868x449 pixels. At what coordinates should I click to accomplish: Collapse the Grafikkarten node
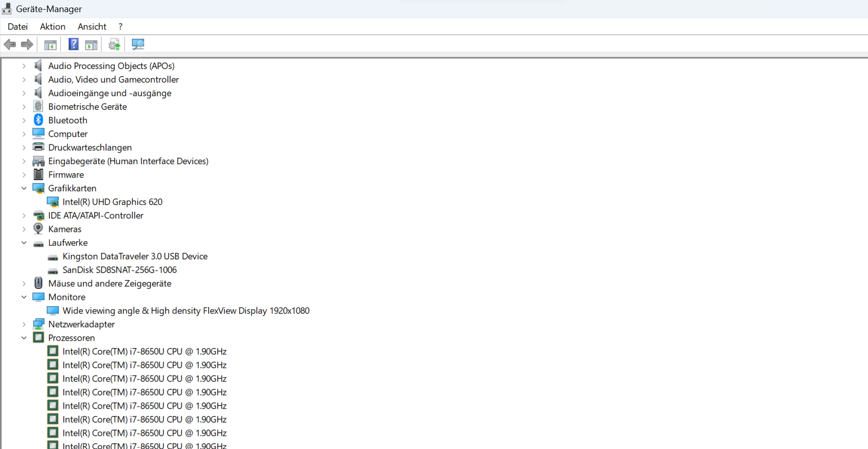tap(24, 188)
